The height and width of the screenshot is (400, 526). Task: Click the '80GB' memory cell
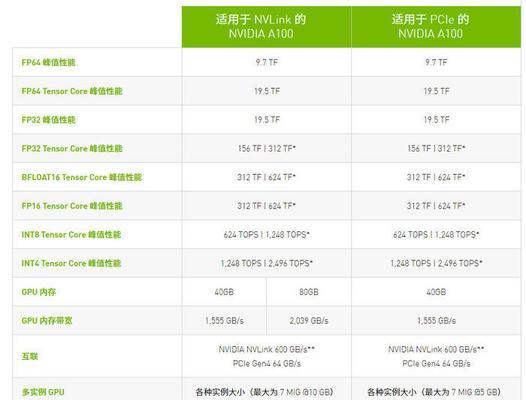click(x=309, y=292)
